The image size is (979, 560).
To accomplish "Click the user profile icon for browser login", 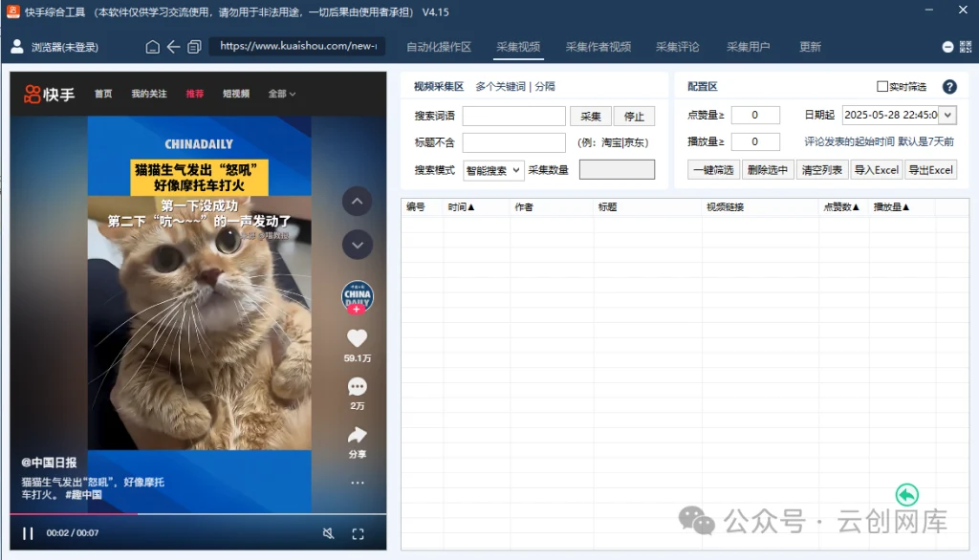I will (17, 46).
